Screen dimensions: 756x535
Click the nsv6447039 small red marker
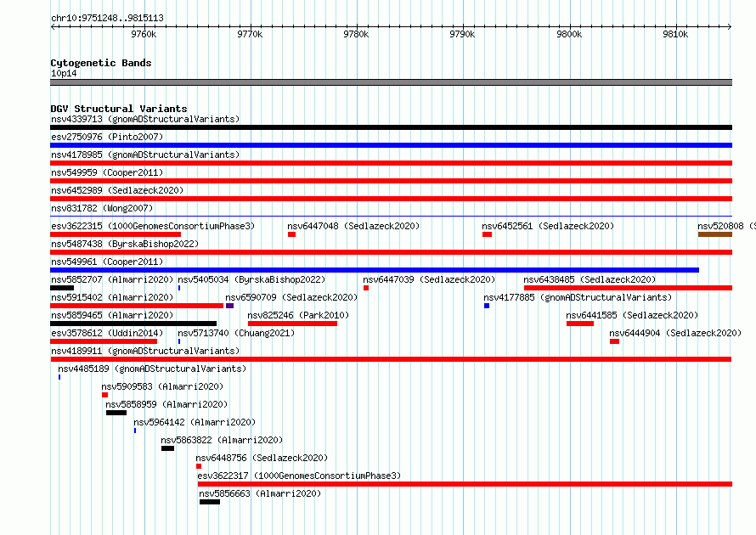366,288
